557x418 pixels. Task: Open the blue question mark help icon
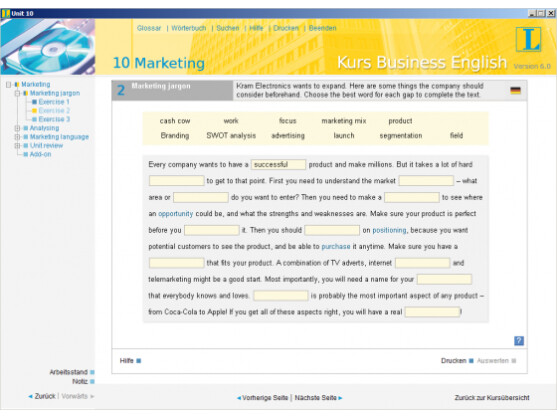pyautogui.click(x=519, y=341)
